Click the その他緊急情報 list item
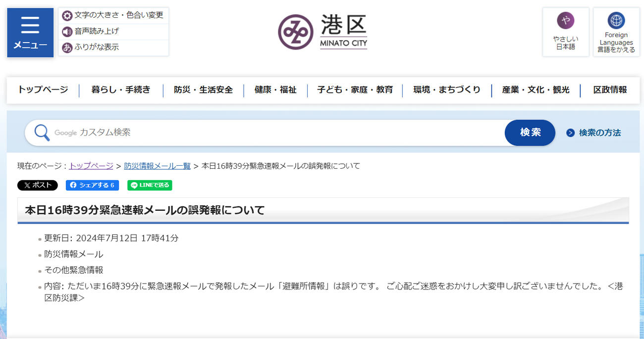Image resolution: width=644 pixels, height=339 pixels. [74, 270]
